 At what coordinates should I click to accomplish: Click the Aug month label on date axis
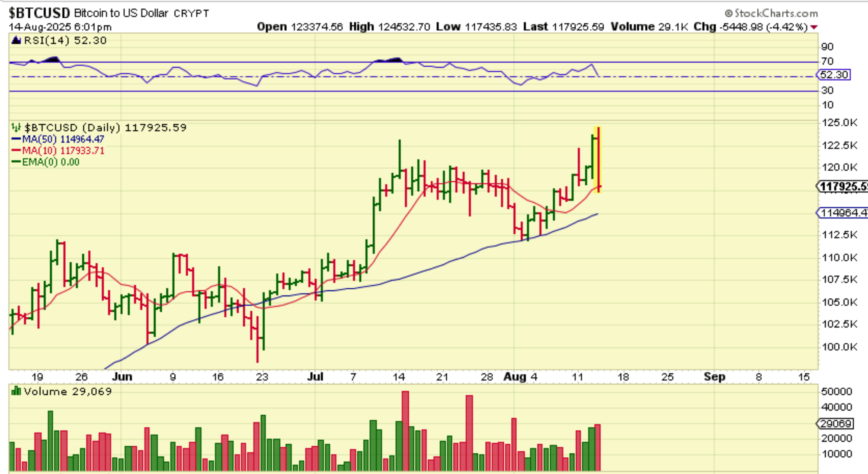514,377
